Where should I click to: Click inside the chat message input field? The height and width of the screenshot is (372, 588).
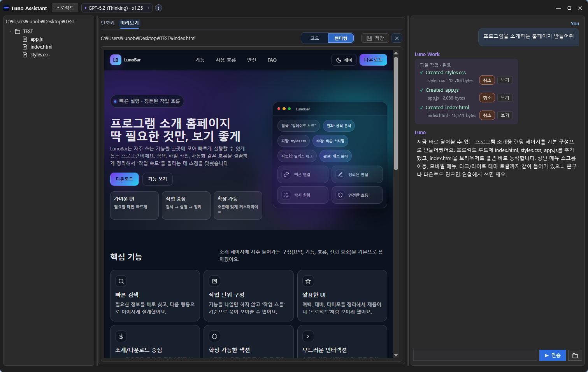click(x=475, y=355)
